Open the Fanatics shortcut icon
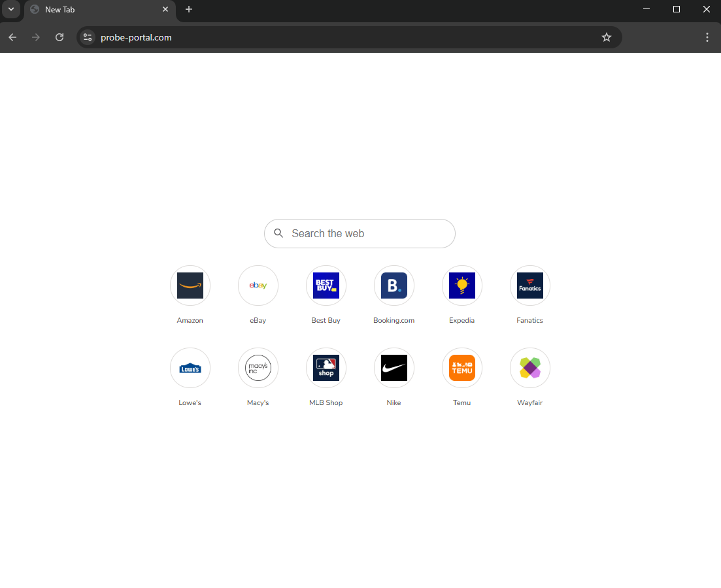The height and width of the screenshot is (588, 721). click(530, 286)
